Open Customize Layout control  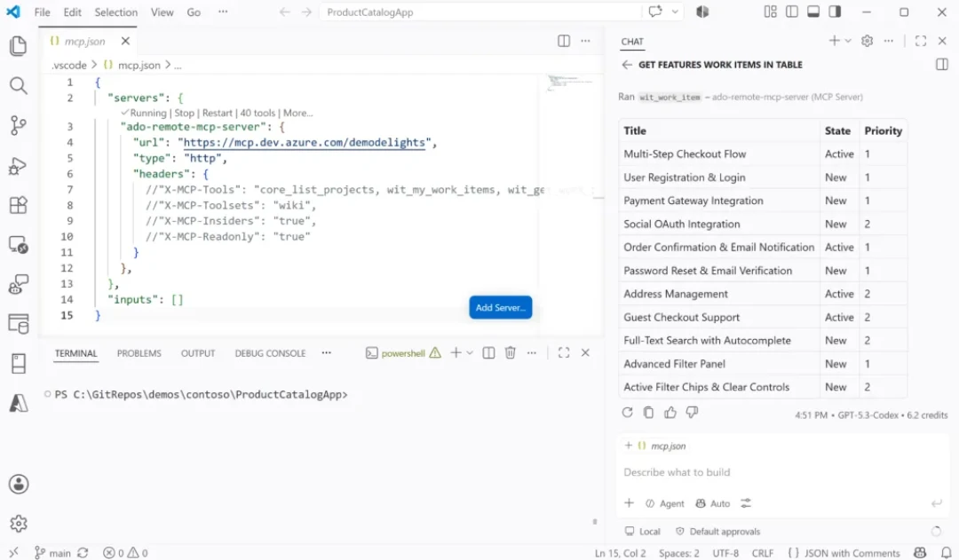[x=770, y=12]
